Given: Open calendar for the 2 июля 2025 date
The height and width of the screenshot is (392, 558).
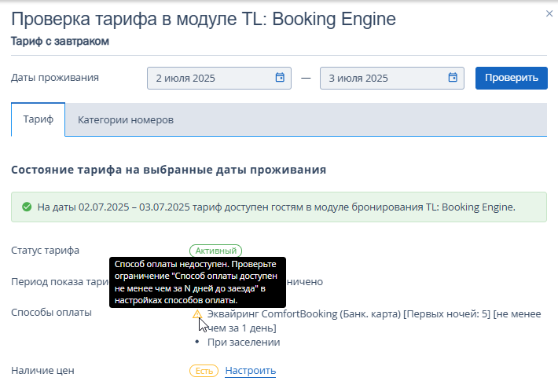Looking at the screenshot, I should pyautogui.click(x=280, y=77).
